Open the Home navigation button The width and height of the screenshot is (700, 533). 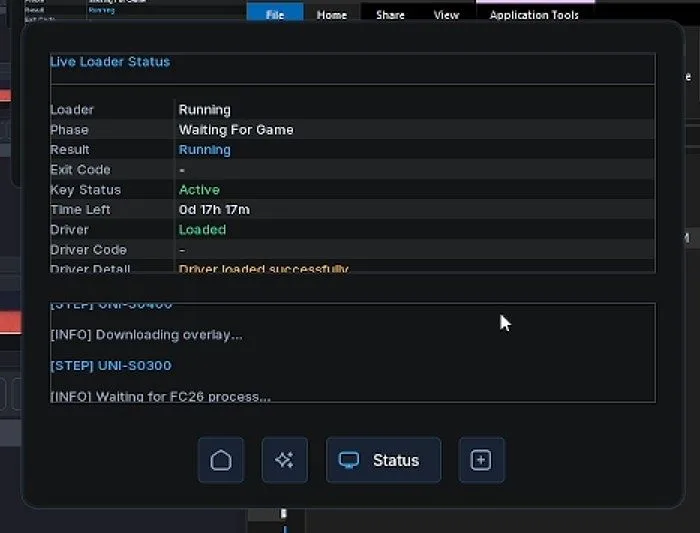[x=221, y=460]
